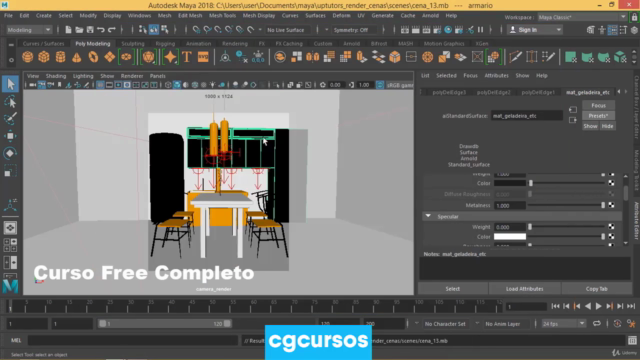Click the white Specular Color swatch

510,237
